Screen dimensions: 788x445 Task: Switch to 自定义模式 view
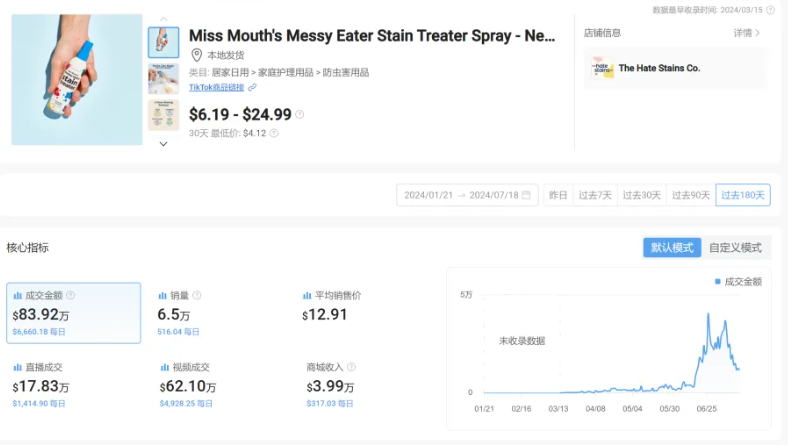[735, 247]
